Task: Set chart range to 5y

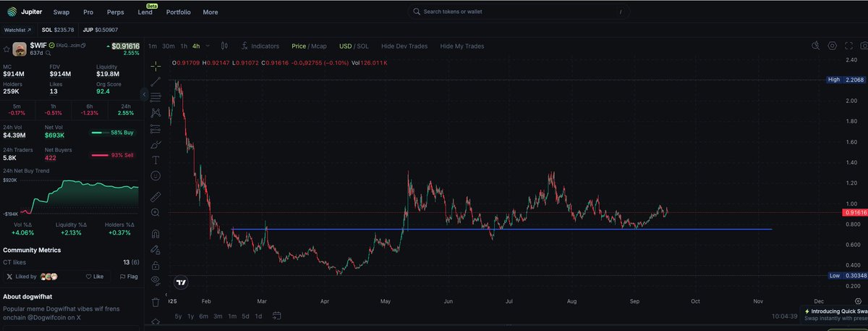Action: pos(178,316)
